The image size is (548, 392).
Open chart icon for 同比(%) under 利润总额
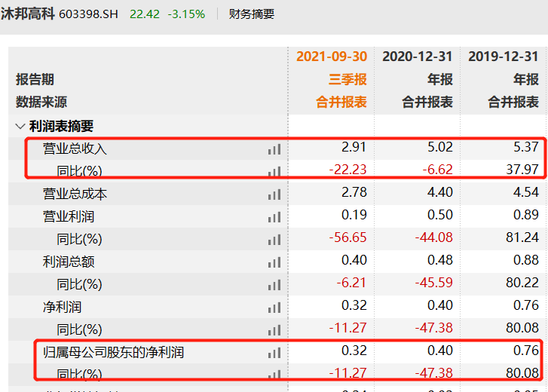(274, 285)
